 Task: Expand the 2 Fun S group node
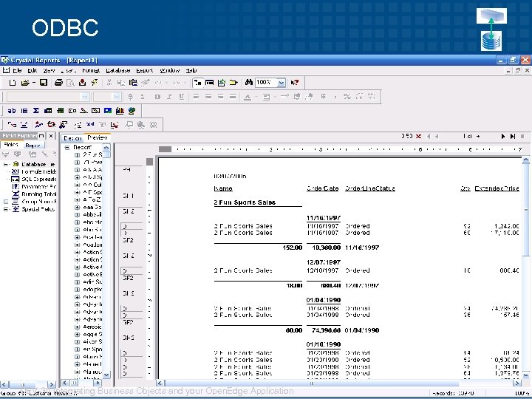(x=77, y=154)
